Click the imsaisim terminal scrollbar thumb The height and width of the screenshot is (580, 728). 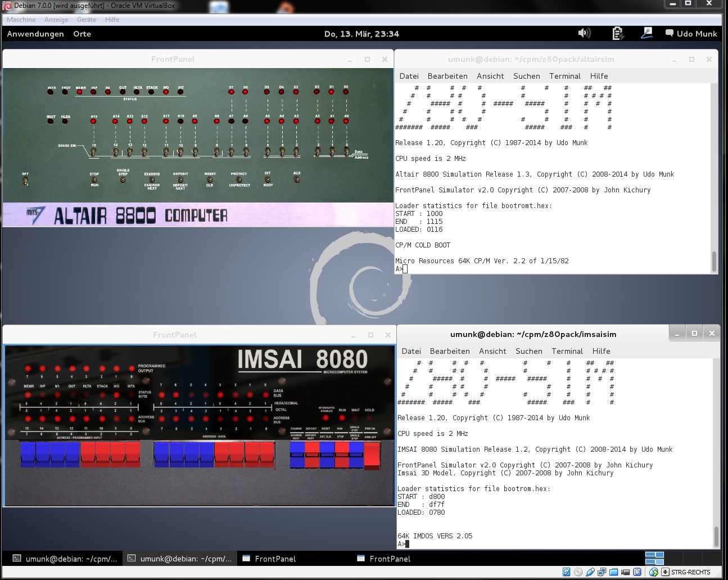[716, 537]
